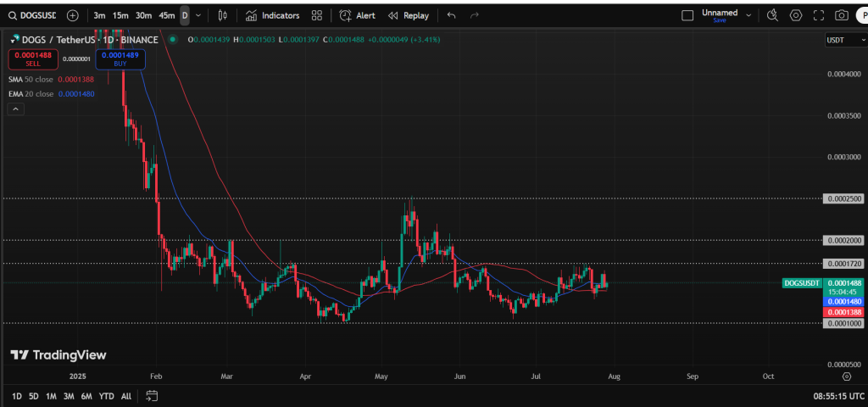Click the 0.0002500 horizontal line price label

click(x=843, y=198)
